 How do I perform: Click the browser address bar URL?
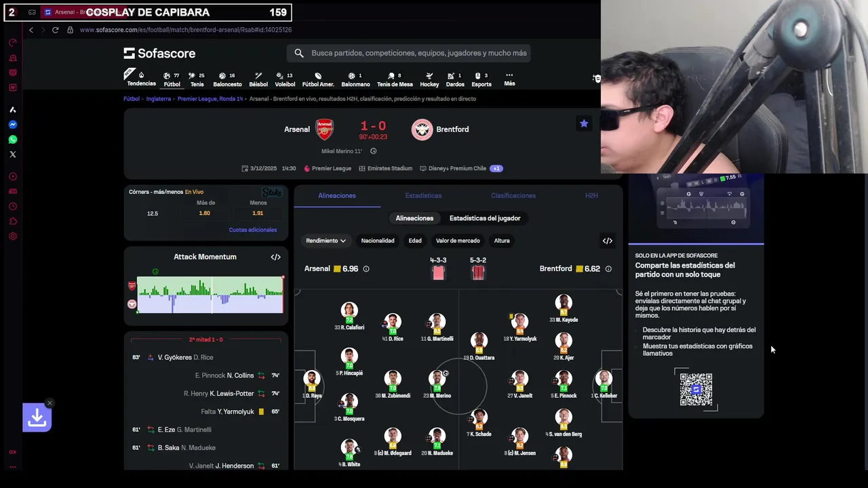[x=185, y=30]
